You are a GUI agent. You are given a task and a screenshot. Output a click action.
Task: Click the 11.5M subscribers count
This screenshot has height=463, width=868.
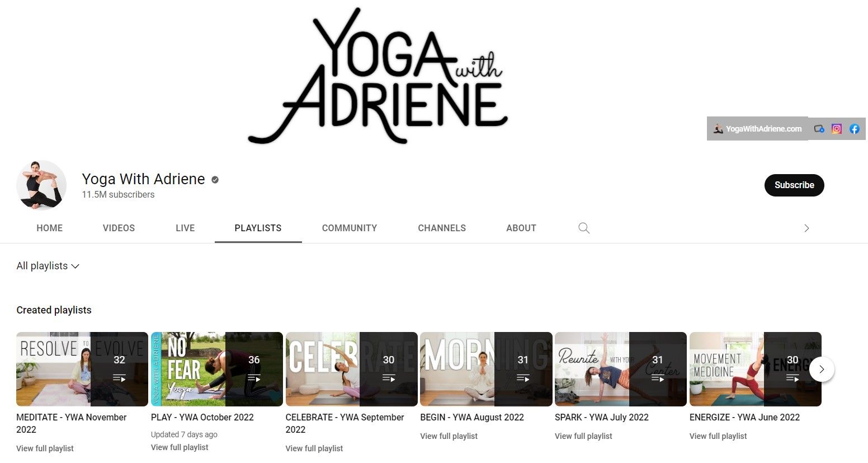click(119, 195)
